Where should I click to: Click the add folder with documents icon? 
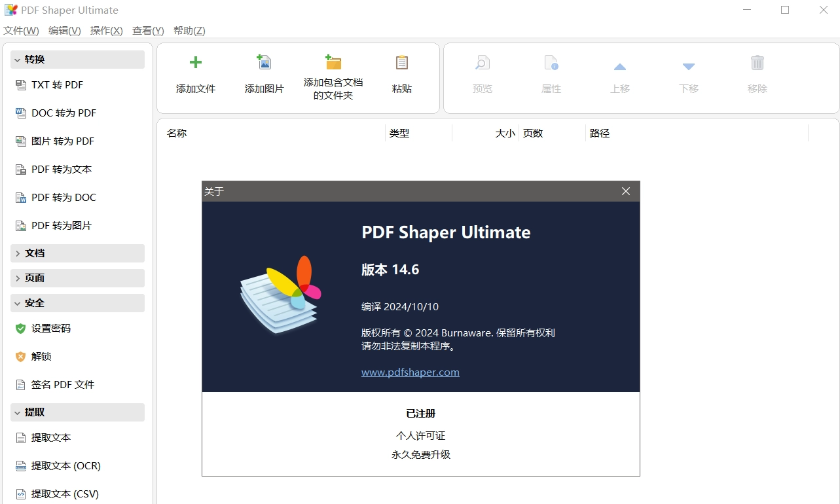coord(333,63)
